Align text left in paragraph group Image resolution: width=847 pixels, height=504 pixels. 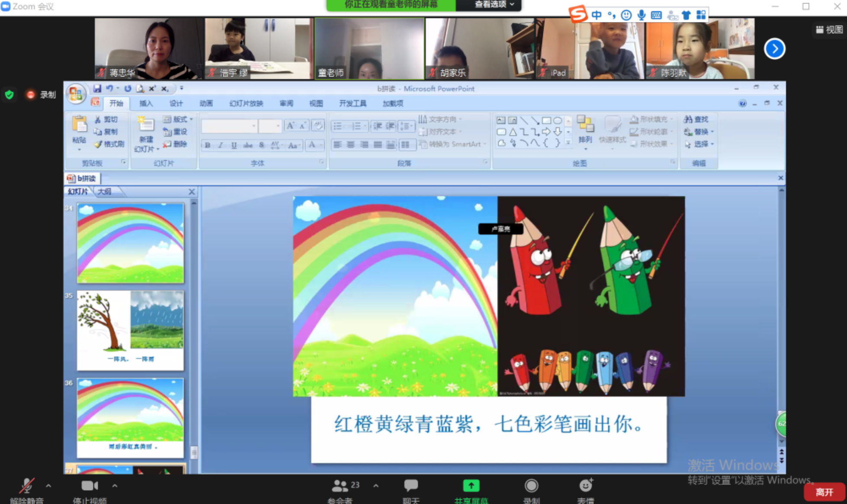tap(337, 145)
